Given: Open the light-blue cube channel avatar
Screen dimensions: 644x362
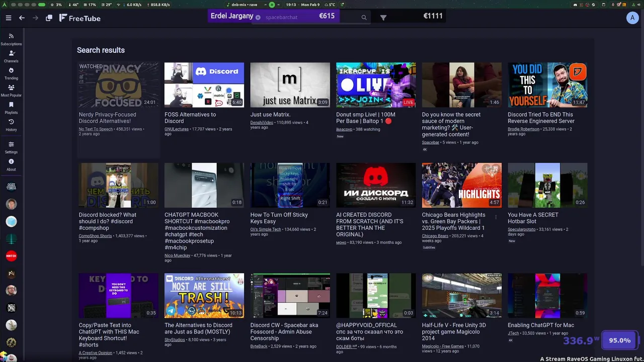Looking at the screenshot, I should point(11,221).
